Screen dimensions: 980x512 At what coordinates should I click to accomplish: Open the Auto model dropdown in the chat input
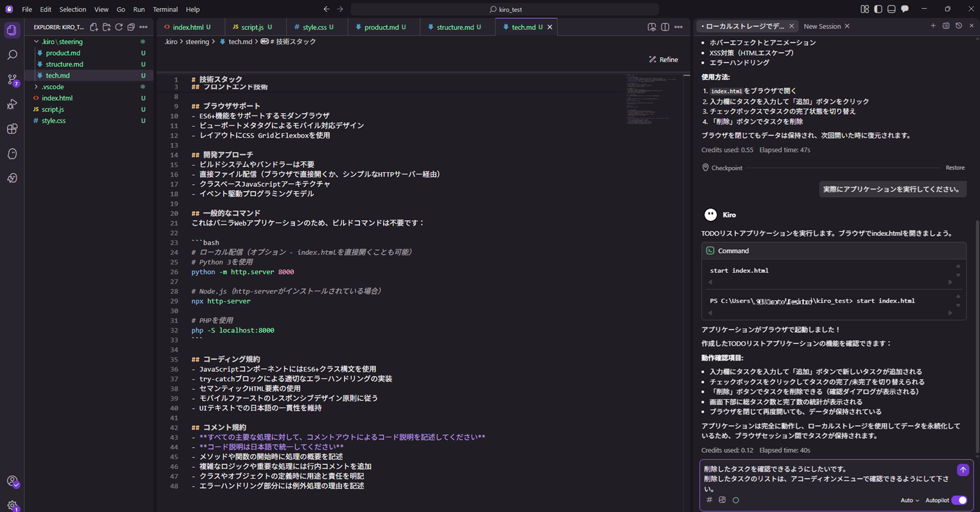[x=910, y=500]
